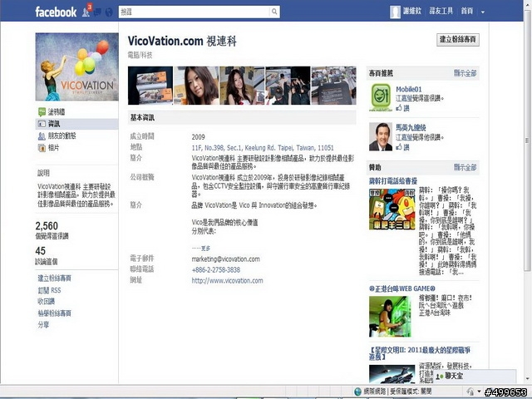Select the Info (資訊) tab

coord(77,124)
